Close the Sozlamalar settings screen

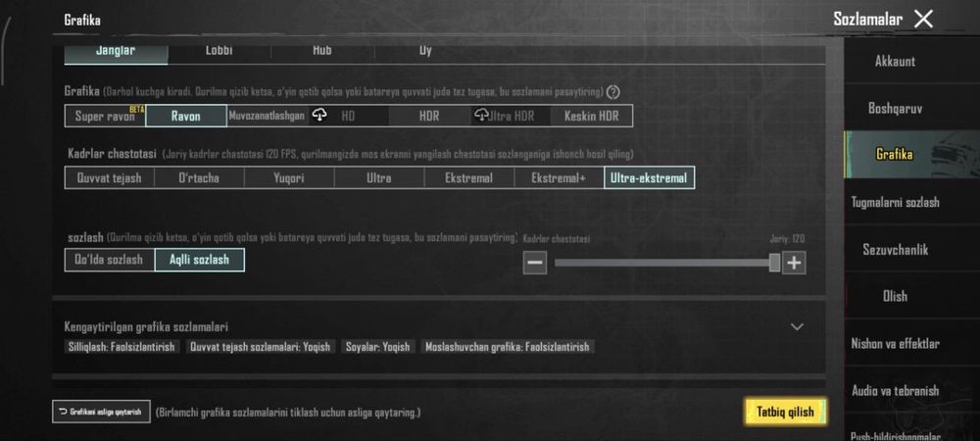coord(924,20)
